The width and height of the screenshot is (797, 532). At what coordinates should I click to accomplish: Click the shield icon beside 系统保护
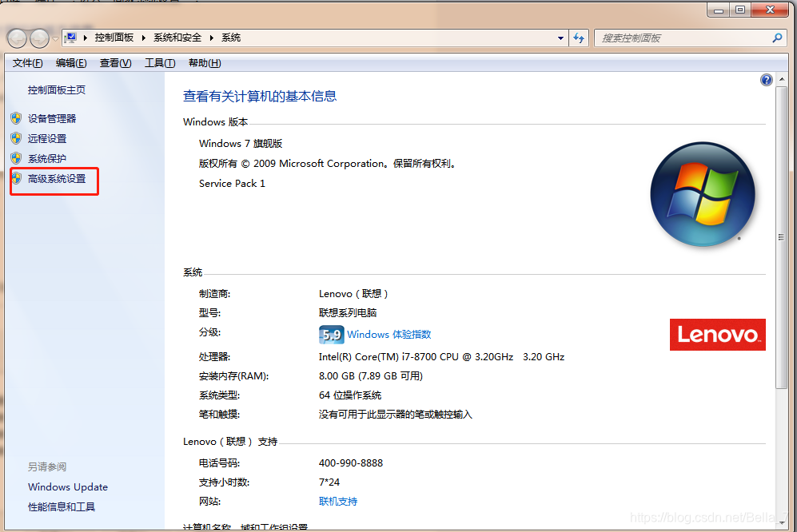pos(16,158)
